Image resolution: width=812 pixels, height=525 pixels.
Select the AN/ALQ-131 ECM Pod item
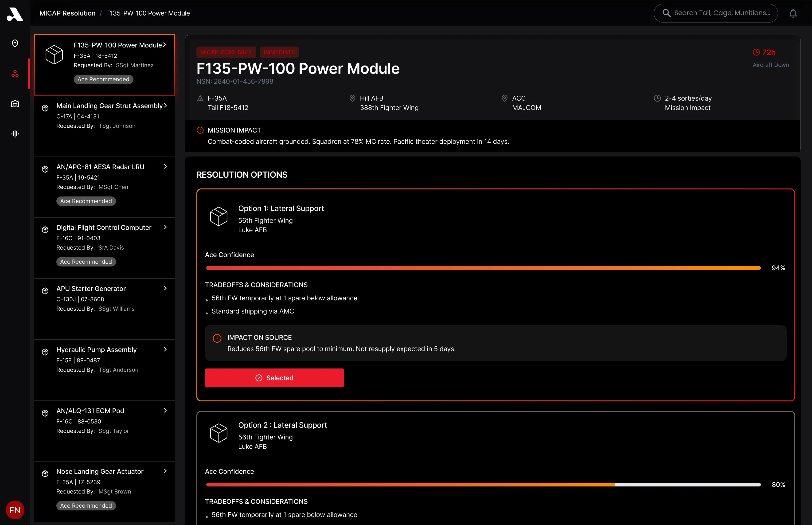pos(104,431)
